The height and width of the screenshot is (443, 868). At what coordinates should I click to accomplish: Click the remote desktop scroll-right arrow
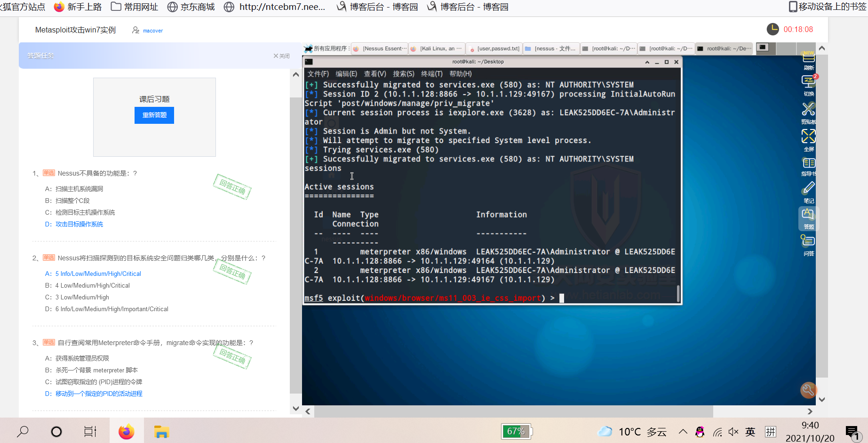810,411
